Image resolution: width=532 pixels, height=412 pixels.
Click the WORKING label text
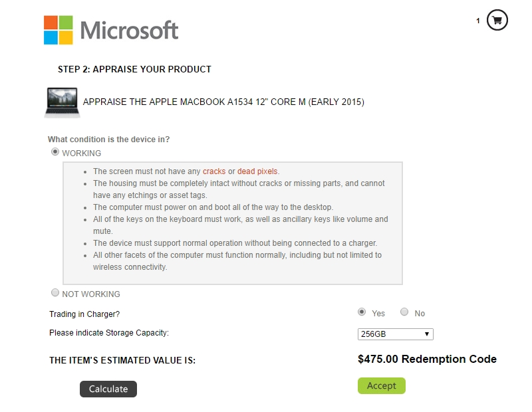pyautogui.click(x=81, y=154)
